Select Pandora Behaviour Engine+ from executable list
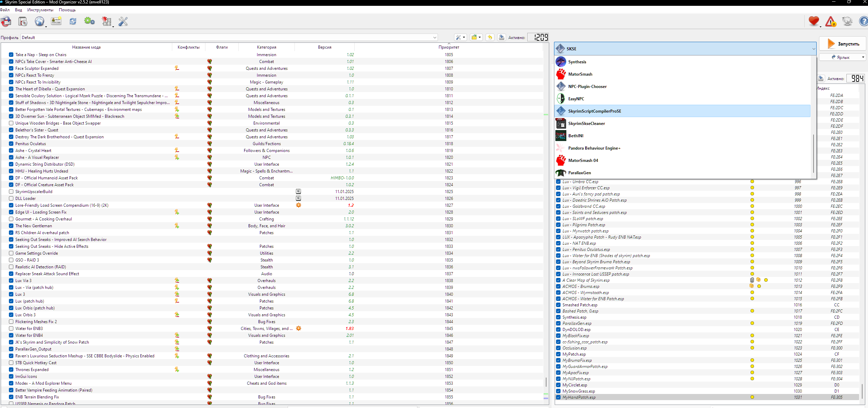The width and height of the screenshot is (868, 408). pos(682,148)
